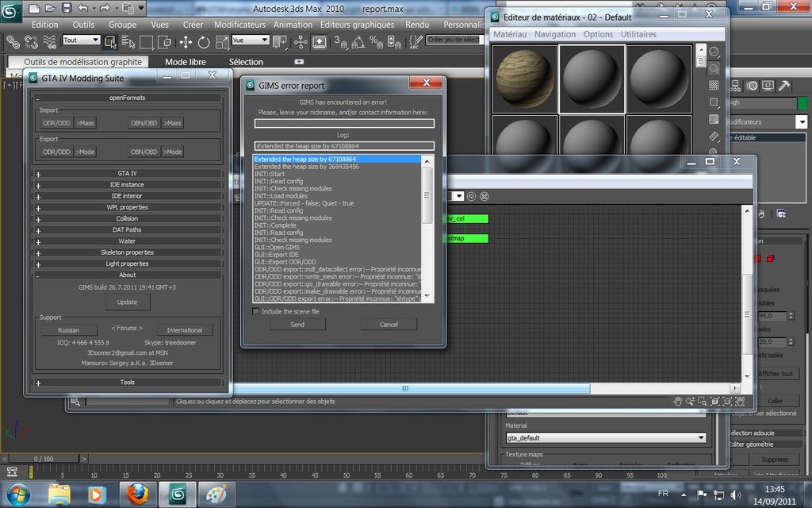Screen dimensions: 812x508
Task: Open Utilitaires menu in Material Editor
Action: [638, 34]
